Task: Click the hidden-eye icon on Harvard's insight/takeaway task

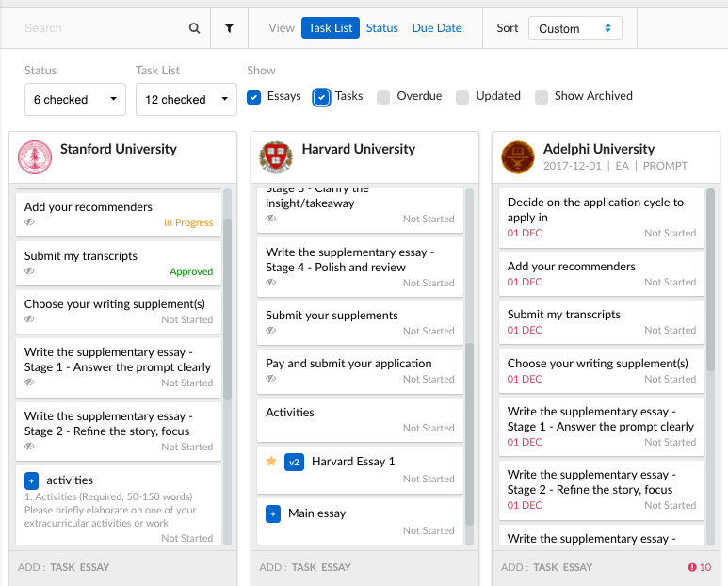Action: 271,219
